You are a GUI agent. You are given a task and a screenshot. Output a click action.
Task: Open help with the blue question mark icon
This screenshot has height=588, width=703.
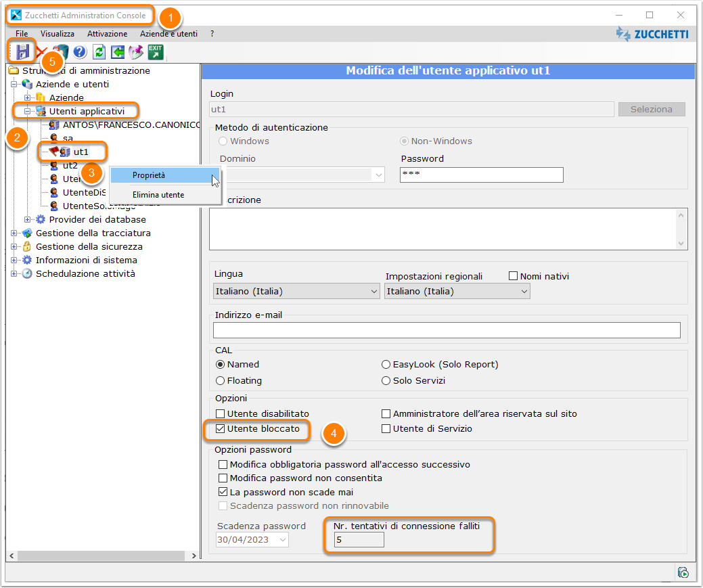point(80,52)
